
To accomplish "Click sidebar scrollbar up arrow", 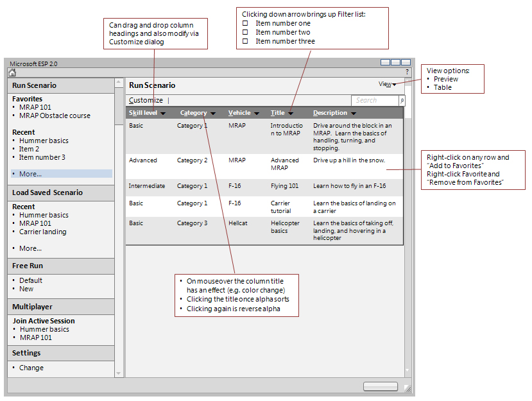I will point(119,82).
